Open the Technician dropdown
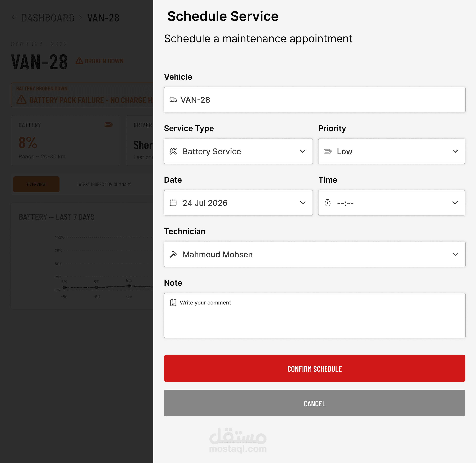This screenshot has height=463, width=476. click(315, 254)
